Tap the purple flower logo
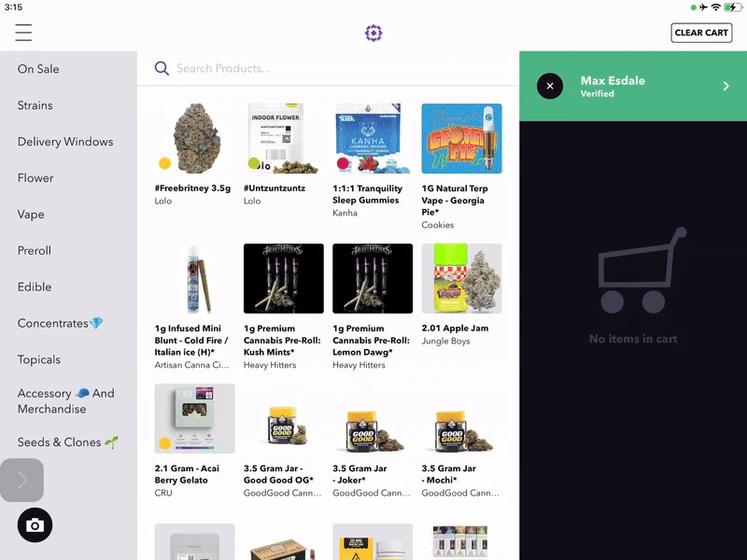The height and width of the screenshot is (560, 747). 373,33
